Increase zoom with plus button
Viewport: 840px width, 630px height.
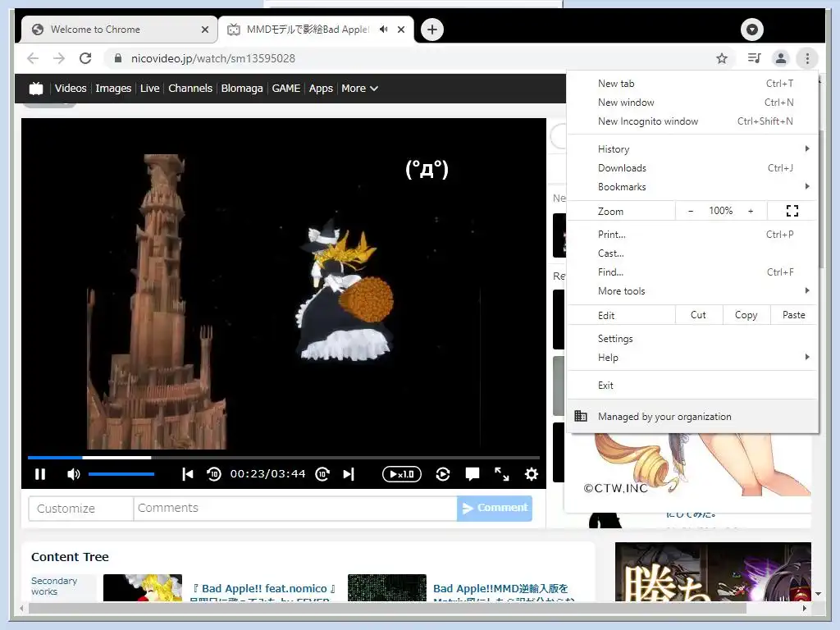(751, 211)
